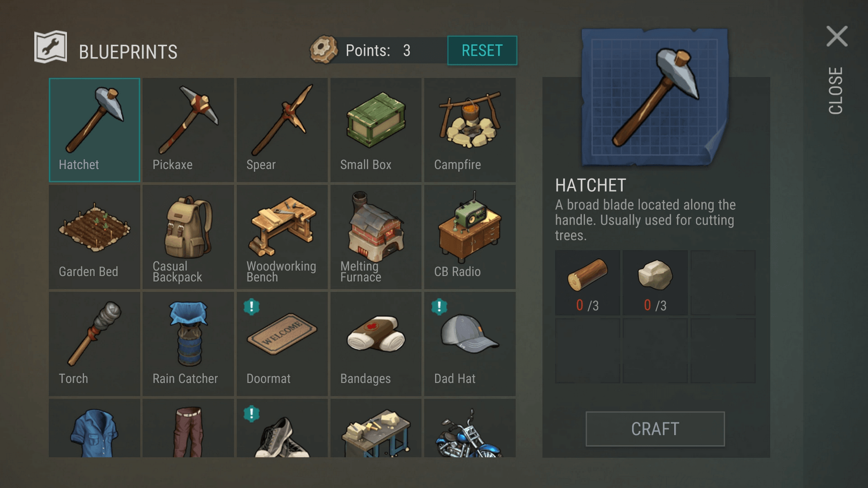
Task: Open the Rain Catcher blueprint
Action: 188,344
